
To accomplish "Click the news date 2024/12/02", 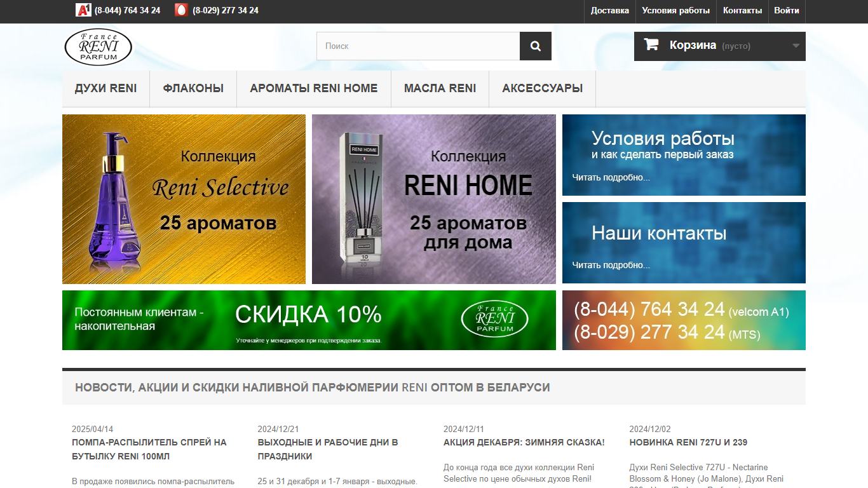I will [650, 429].
